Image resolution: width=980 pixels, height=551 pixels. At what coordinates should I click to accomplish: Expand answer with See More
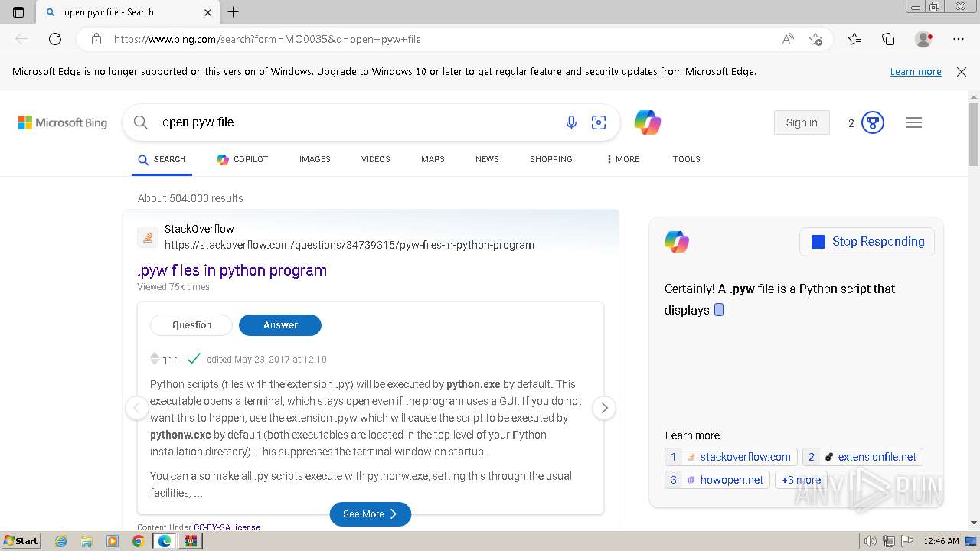point(371,514)
